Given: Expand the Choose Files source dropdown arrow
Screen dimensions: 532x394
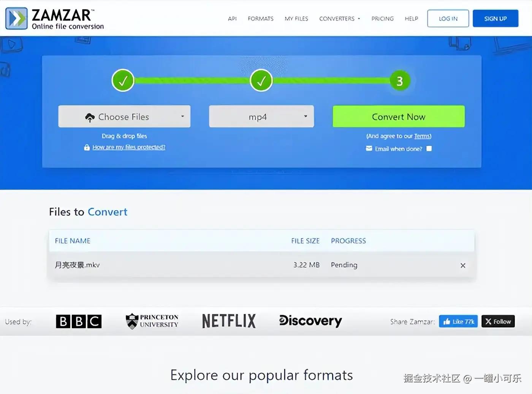Looking at the screenshot, I should 182,116.
